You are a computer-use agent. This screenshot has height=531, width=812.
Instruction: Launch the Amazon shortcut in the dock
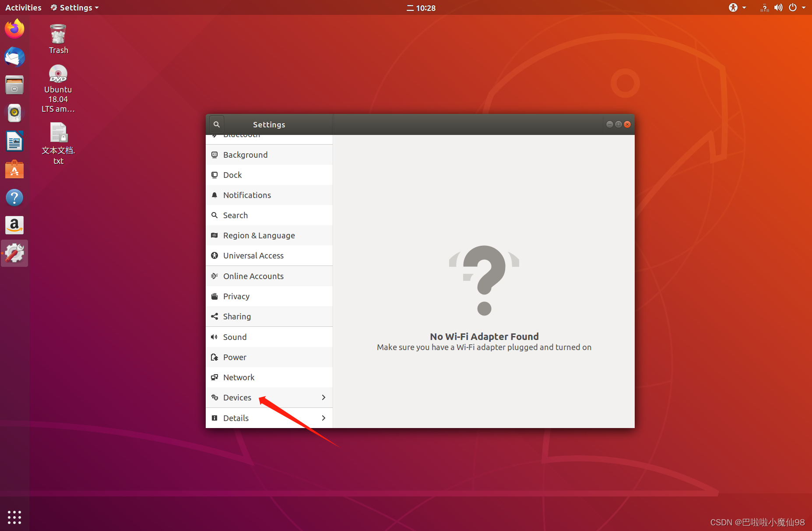[x=14, y=225]
